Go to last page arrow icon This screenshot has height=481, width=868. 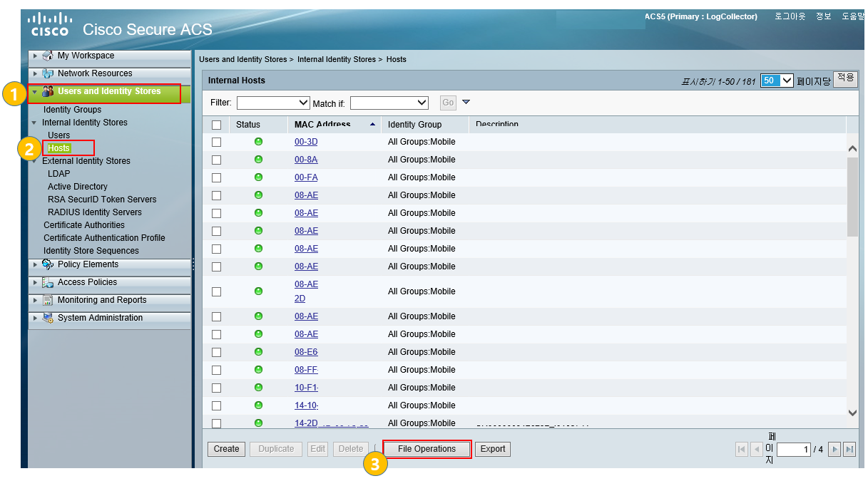pos(849,450)
